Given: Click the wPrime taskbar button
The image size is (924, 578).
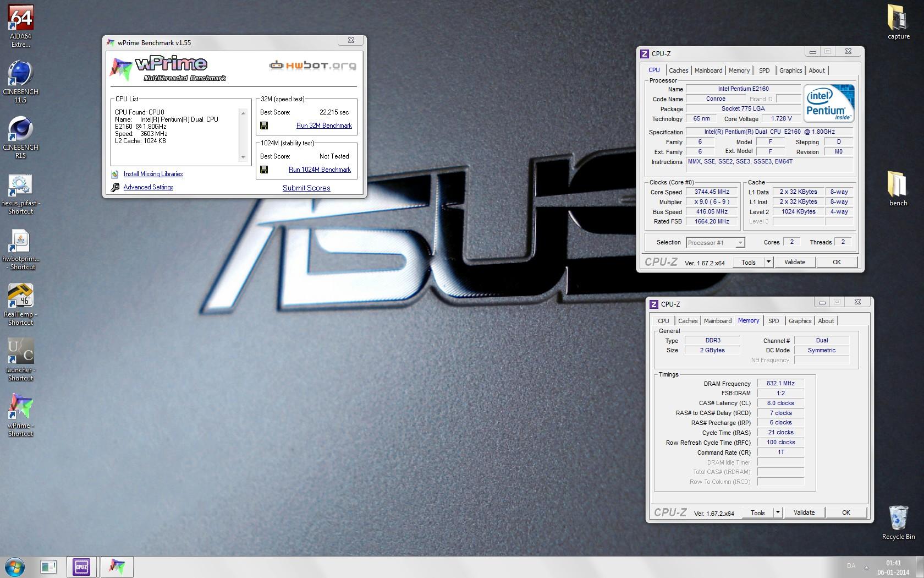Looking at the screenshot, I should click(x=117, y=567).
